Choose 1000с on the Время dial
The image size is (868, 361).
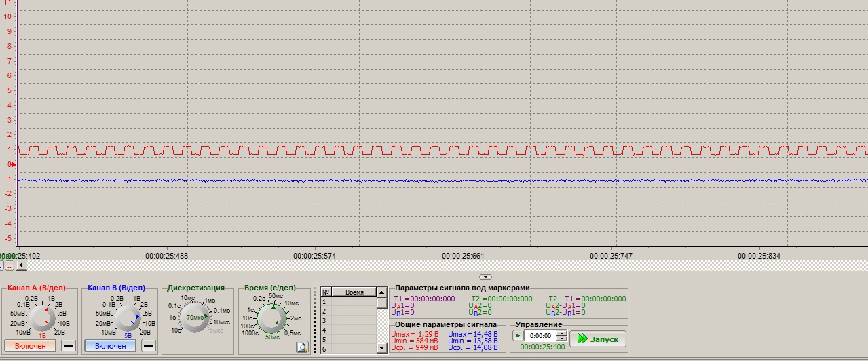click(x=250, y=332)
